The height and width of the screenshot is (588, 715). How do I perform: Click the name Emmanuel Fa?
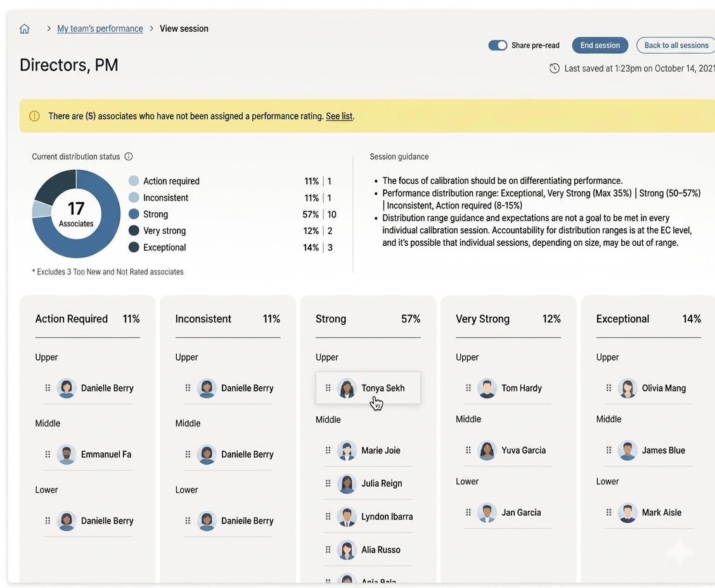(x=106, y=454)
